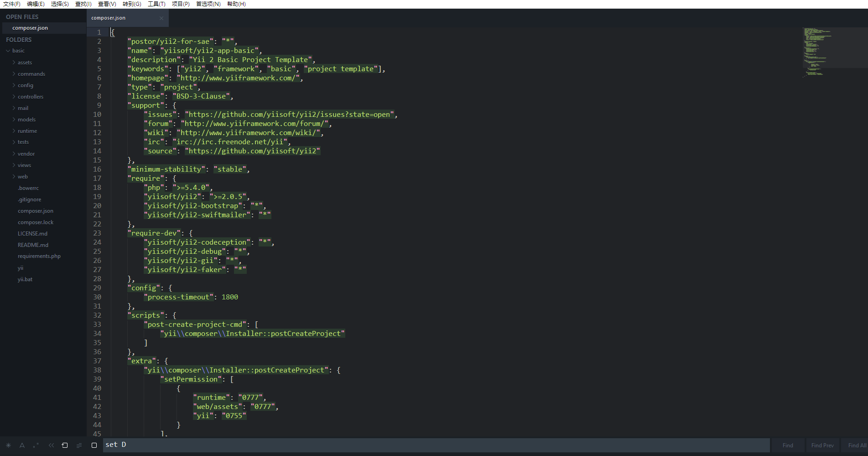This screenshot has width=868, height=456.
Task: Open the 工具(T) menu
Action: pyautogui.click(x=156, y=4)
